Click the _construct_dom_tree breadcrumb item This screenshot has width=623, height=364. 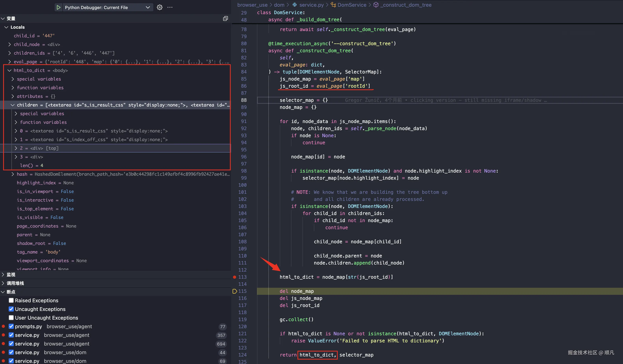[405, 5]
